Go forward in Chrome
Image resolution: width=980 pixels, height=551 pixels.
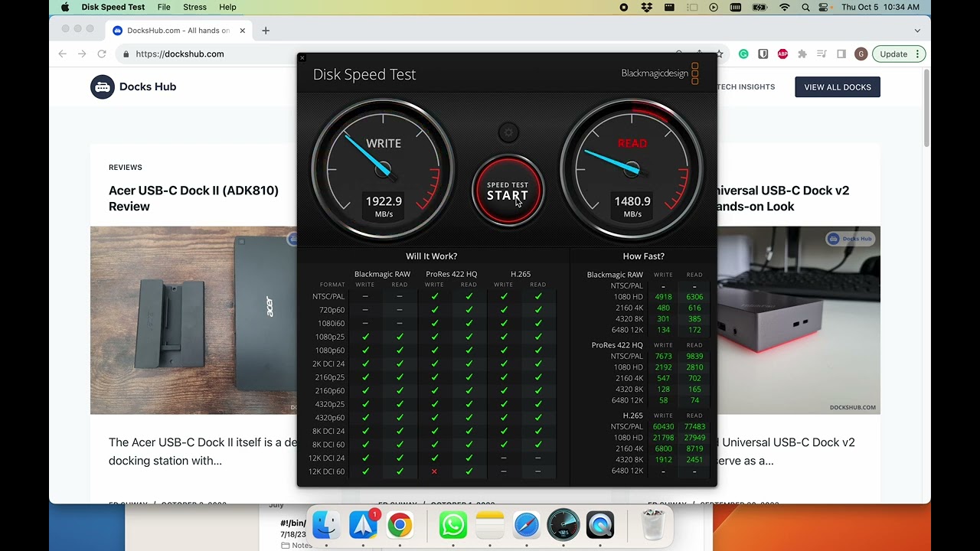pos(82,54)
